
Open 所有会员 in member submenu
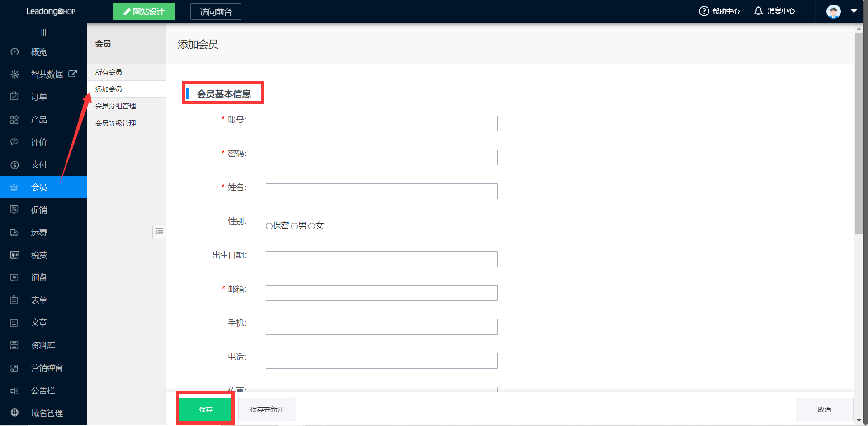click(x=108, y=72)
